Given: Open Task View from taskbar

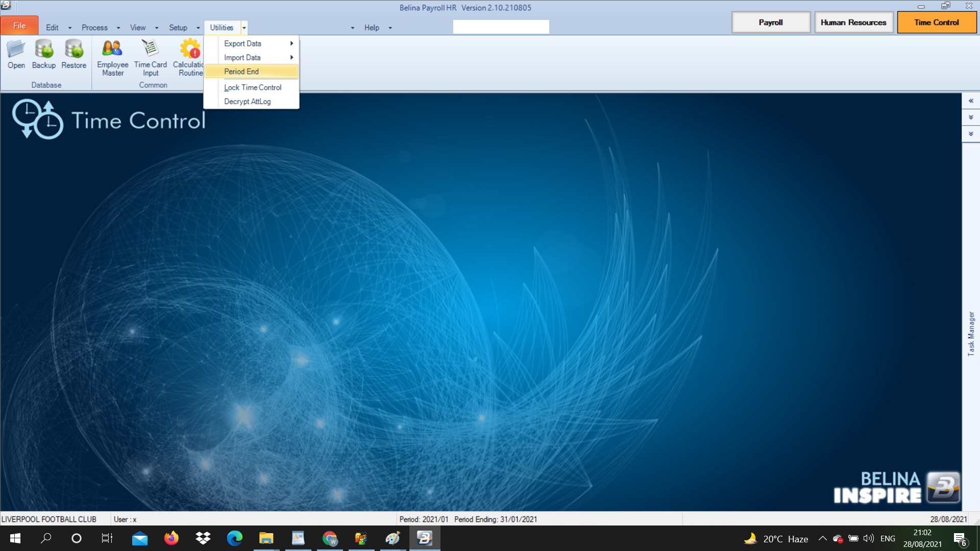Looking at the screenshot, I should (x=107, y=538).
